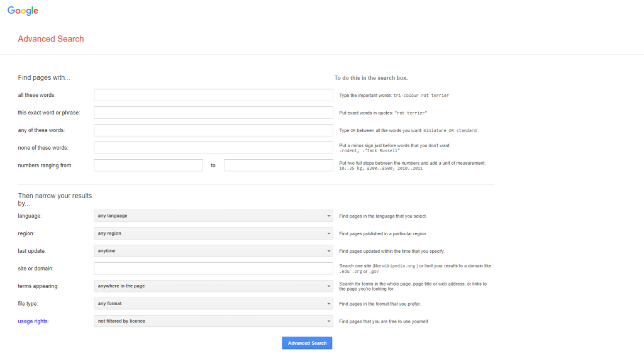Open the last update 'anytime' dropdown
Screen dimensions: 644x356
coord(213,251)
